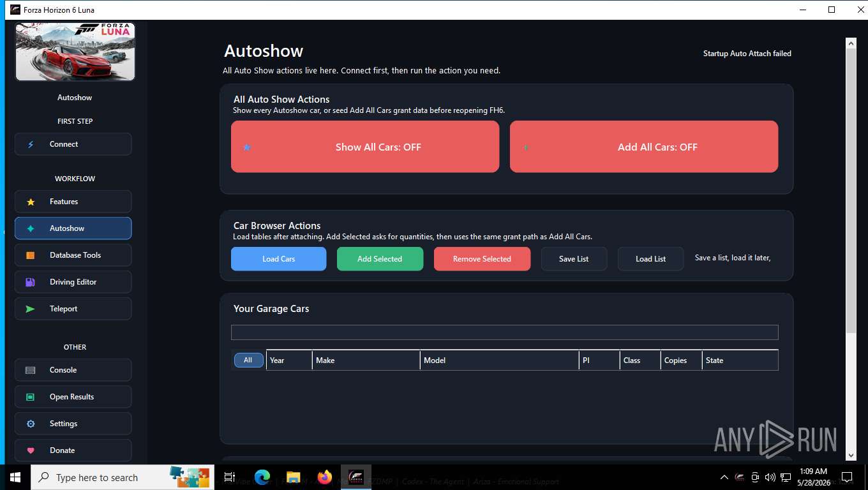Screen dimensions: 868x490
Task: Sort by the State column header
Action: click(740, 360)
